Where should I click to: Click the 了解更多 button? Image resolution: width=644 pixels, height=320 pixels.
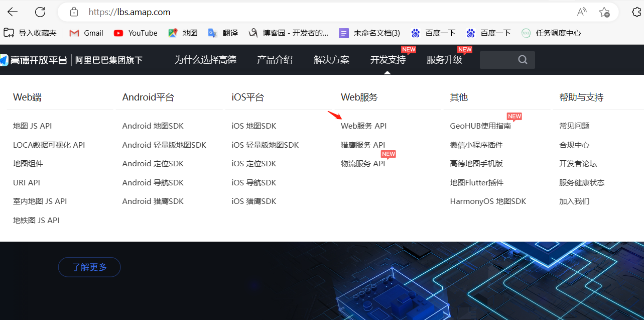[x=89, y=267]
